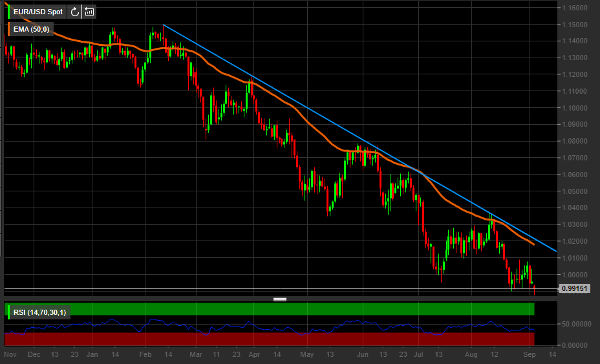Select the EUR/USD Spot label
The height and width of the screenshot is (364, 600).
coord(38,12)
